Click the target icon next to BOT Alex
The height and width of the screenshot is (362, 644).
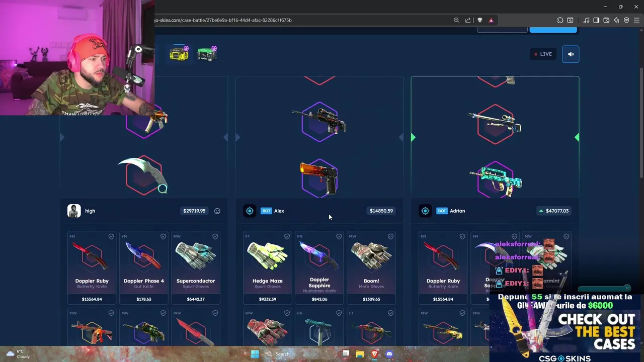(x=250, y=211)
